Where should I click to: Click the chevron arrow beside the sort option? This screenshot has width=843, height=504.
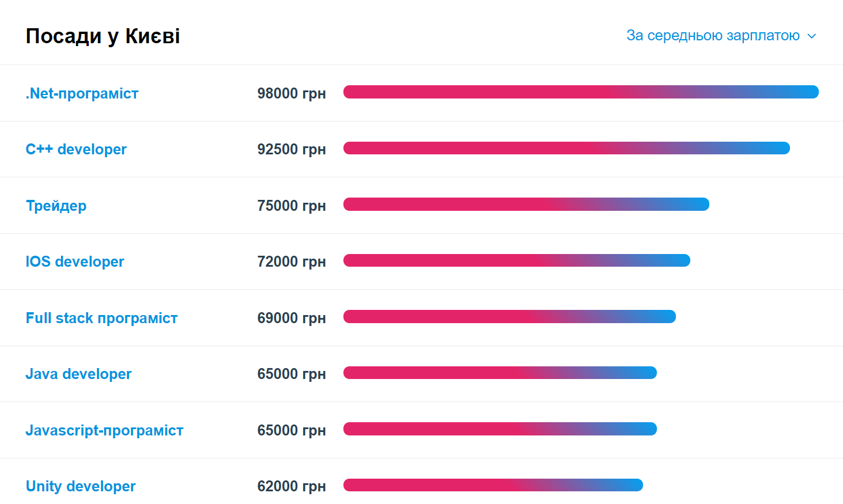tap(811, 36)
